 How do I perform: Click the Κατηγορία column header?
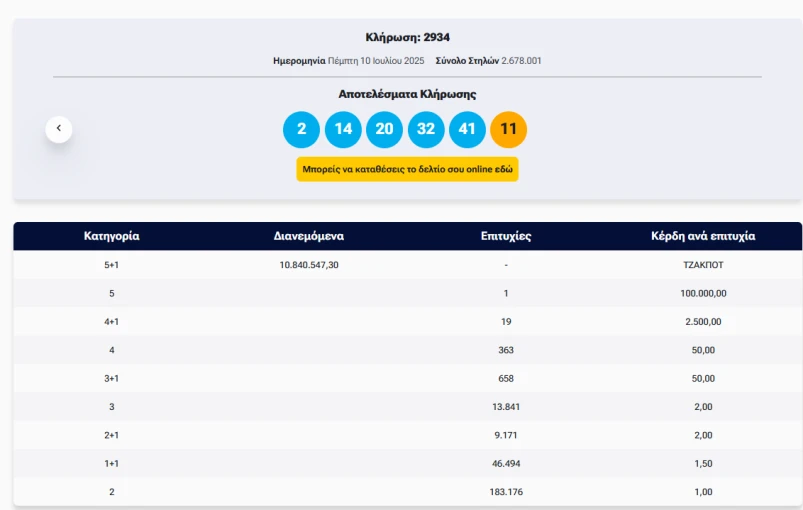(112, 236)
